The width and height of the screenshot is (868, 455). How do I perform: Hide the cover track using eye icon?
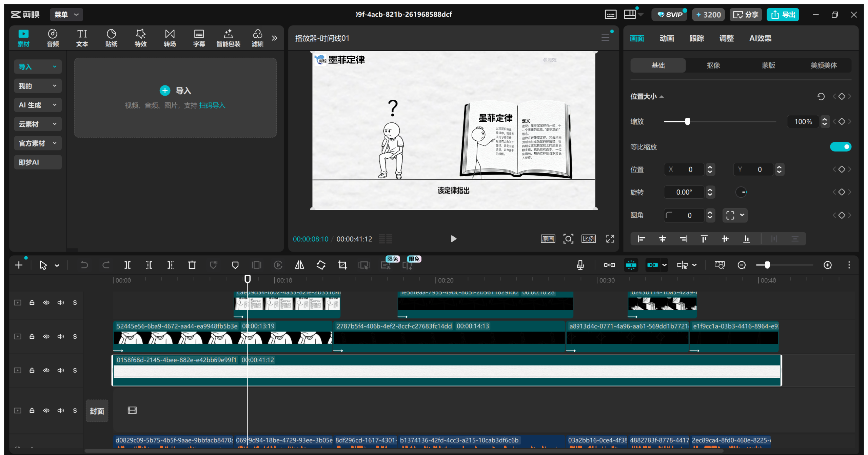pos(46,411)
